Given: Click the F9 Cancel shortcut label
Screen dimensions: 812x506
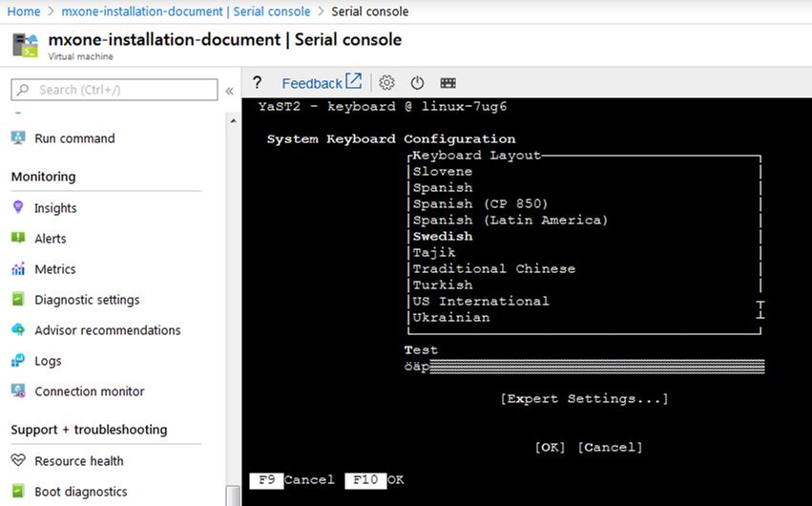Looking at the screenshot, I should [x=292, y=480].
